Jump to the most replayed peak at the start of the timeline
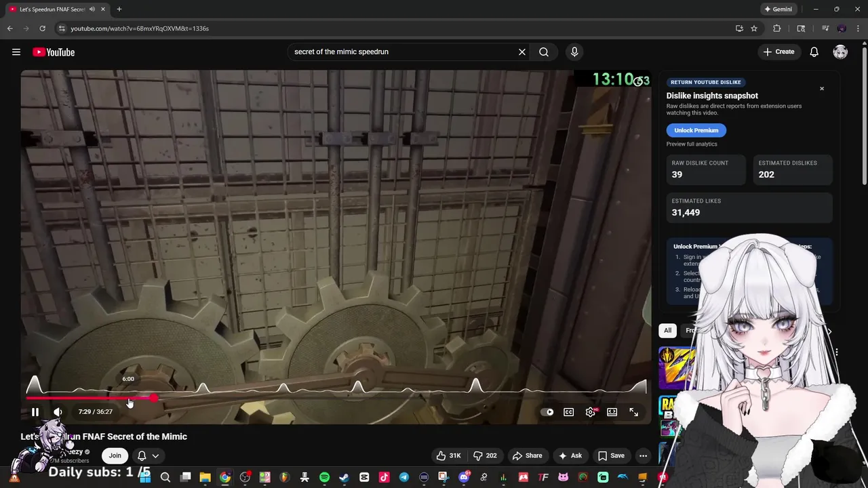Screen dimensions: 868x488 click(34, 386)
